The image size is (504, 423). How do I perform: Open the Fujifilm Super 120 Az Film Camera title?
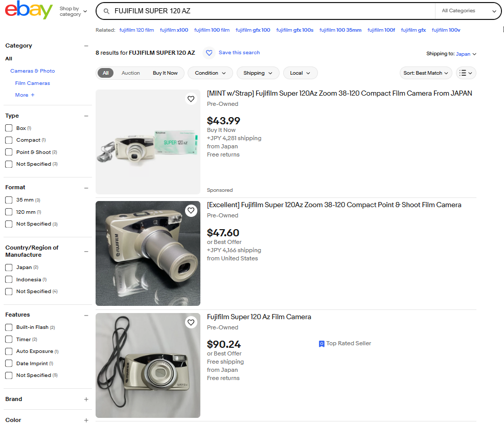tap(259, 317)
